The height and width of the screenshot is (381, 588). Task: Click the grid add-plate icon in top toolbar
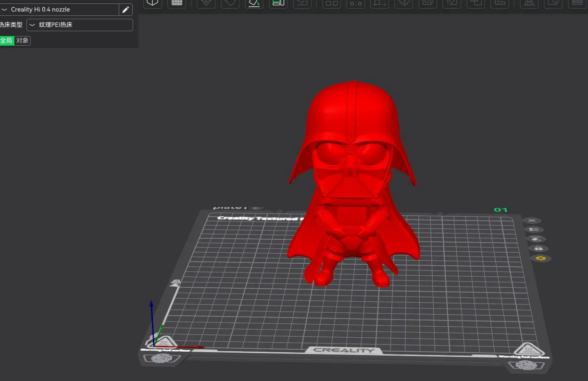pos(176,3)
